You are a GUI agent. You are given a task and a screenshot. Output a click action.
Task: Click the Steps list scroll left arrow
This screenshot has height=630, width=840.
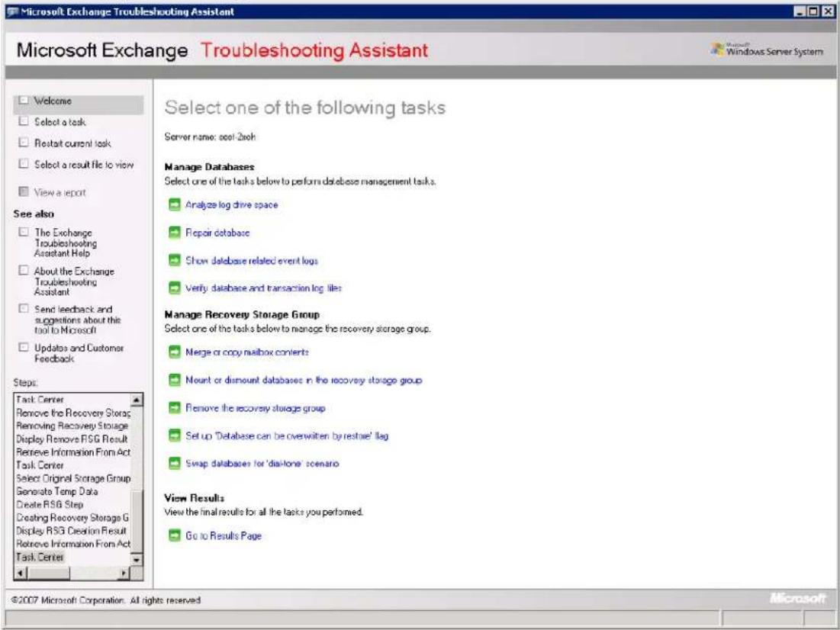(20, 574)
